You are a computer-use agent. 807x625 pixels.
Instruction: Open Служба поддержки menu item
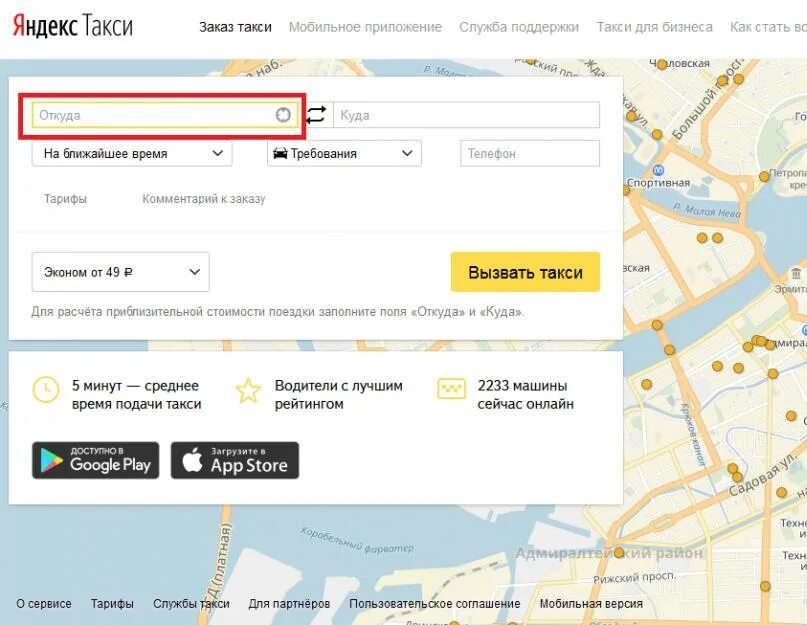click(x=519, y=27)
